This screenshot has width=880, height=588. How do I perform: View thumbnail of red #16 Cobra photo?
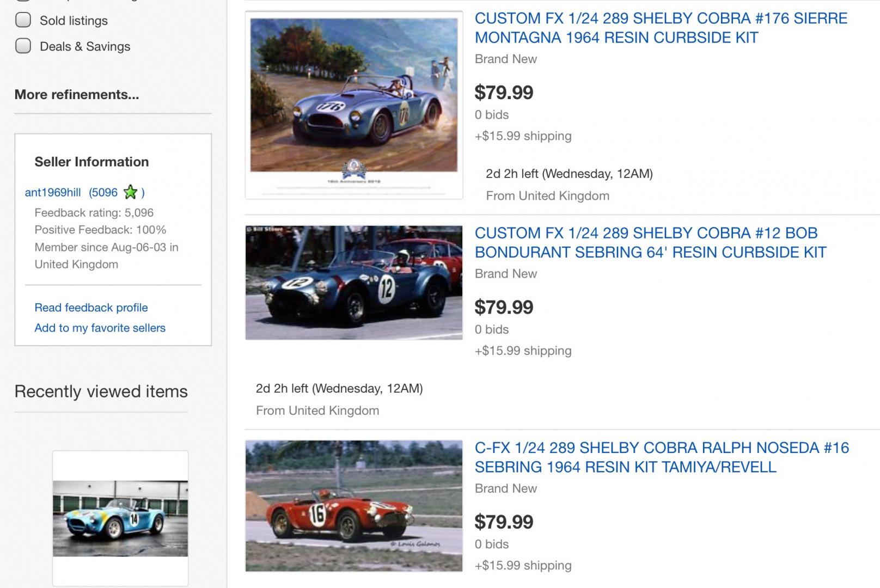point(354,506)
